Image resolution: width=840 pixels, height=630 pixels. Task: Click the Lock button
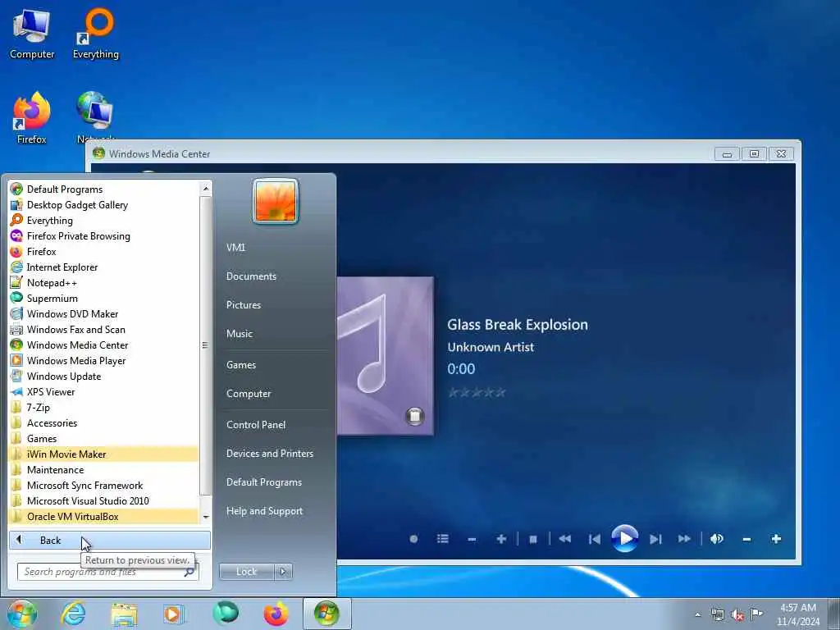246,572
